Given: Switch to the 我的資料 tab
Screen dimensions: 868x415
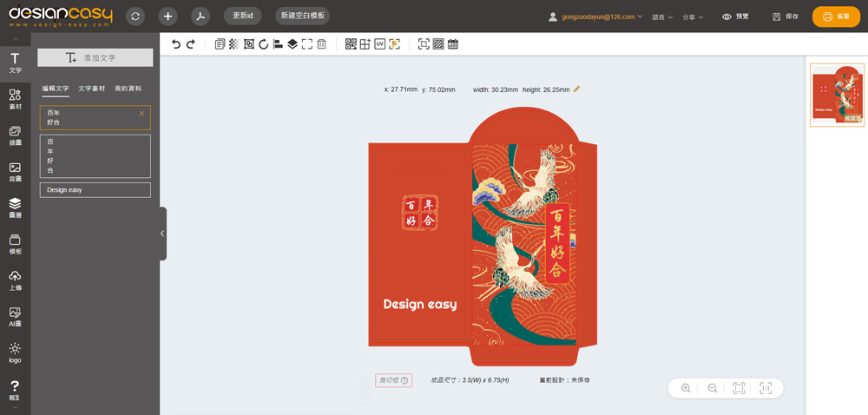Looking at the screenshot, I should pyautogui.click(x=128, y=89).
